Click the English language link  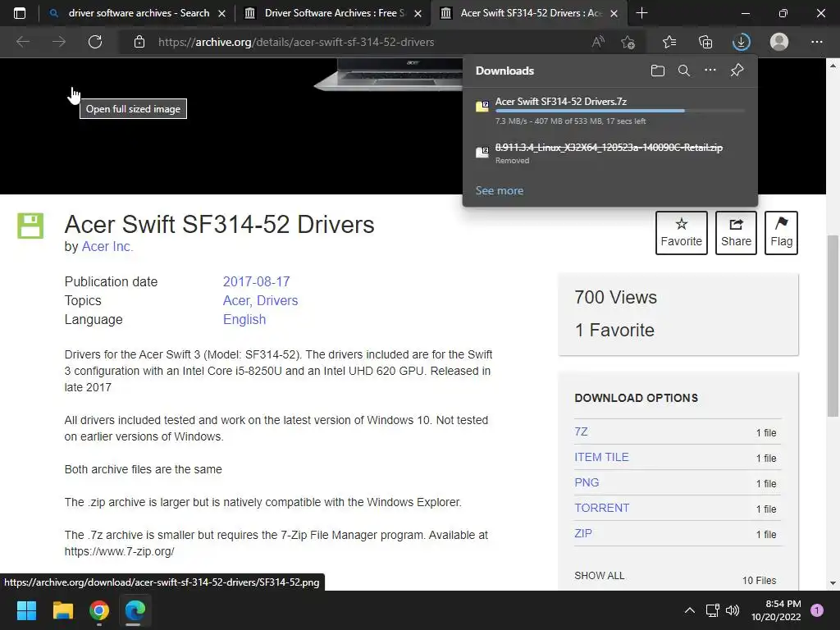(x=244, y=319)
